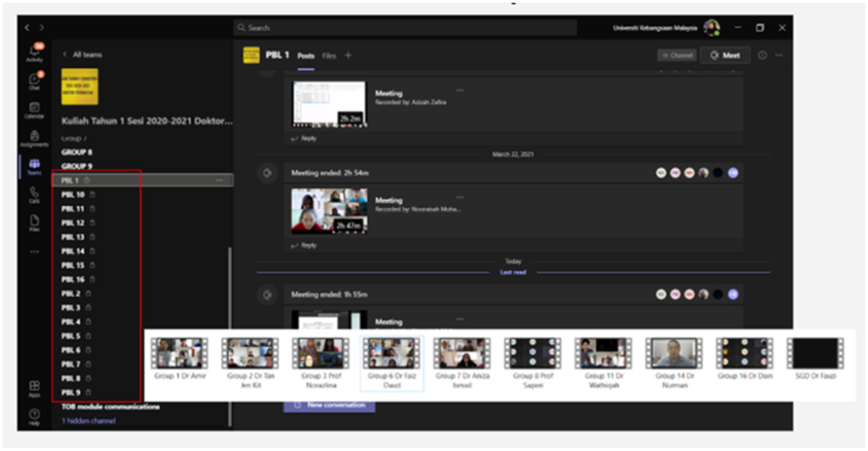
Task: Click the channel list scrollbar
Action: (x=230, y=337)
